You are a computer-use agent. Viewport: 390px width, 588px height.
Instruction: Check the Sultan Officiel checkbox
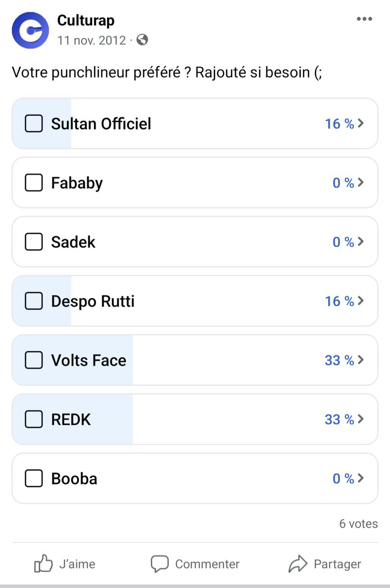click(x=34, y=123)
